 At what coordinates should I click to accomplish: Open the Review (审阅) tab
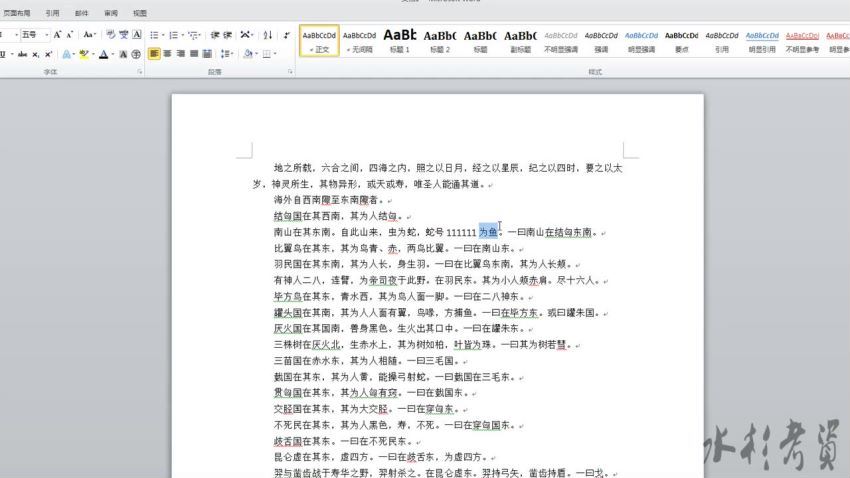pyautogui.click(x=111, y=13)
